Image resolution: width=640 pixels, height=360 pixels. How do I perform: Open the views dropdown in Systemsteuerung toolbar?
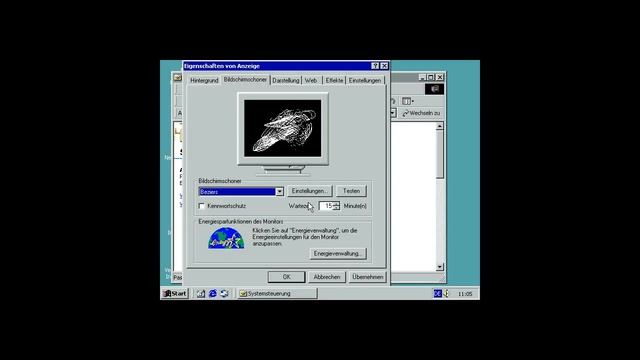pos(408,101)
